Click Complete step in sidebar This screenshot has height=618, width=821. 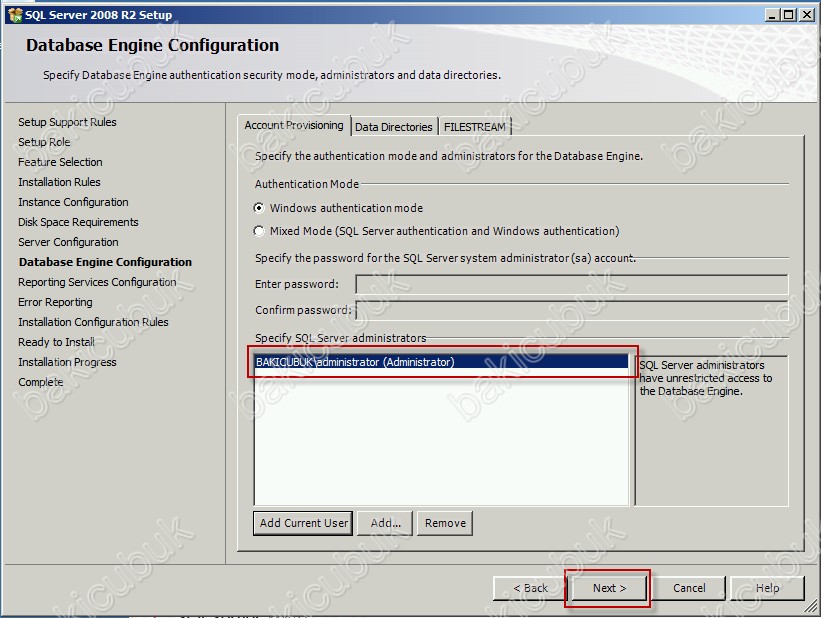[x=40, y=382]
